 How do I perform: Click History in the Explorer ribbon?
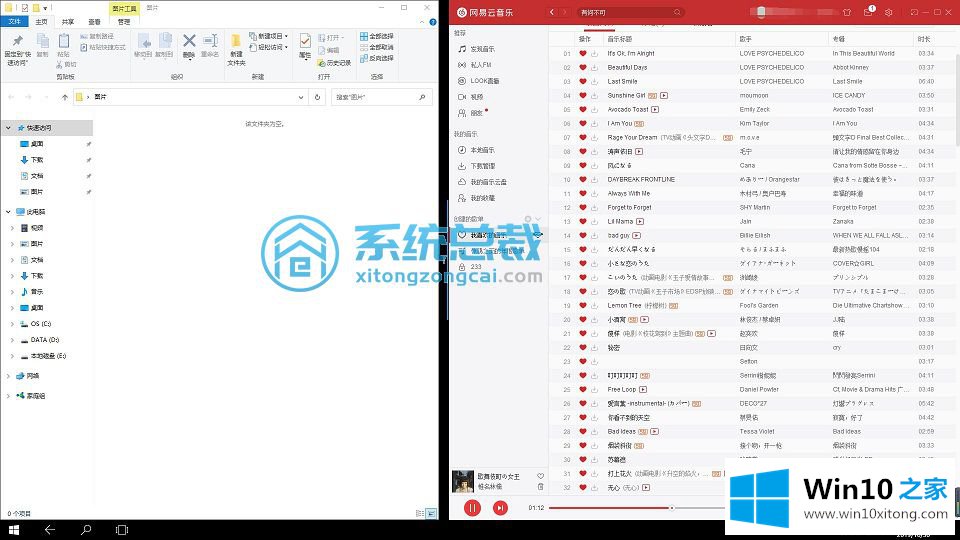click(x=334, y=63)
